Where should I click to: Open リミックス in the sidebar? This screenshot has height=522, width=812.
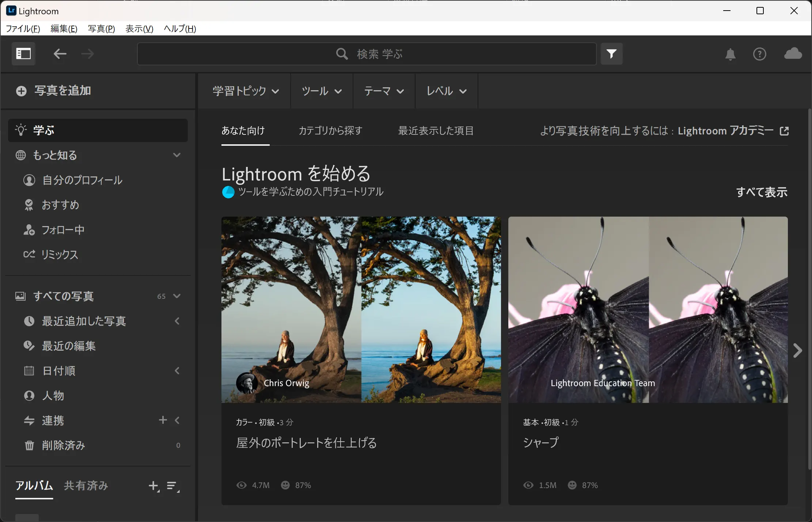[x=50, y=254]
